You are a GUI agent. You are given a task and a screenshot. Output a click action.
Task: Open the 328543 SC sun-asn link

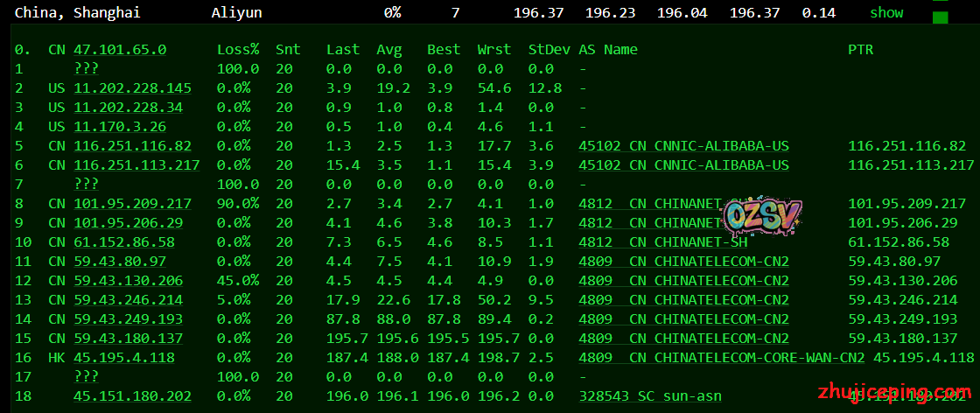click(650, 396)
